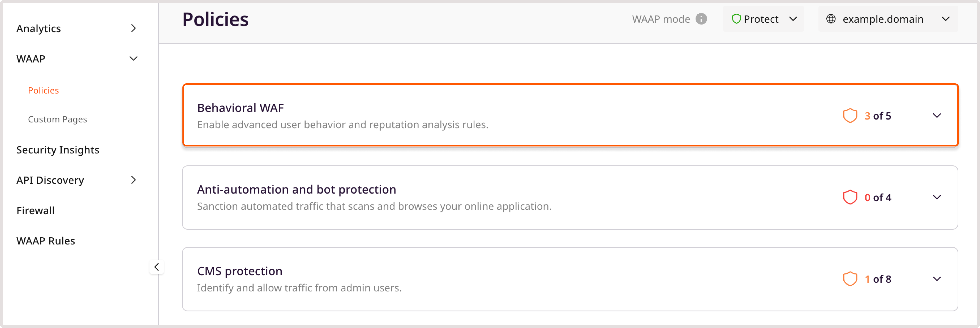Click the WAAP mode info icon
Screen dimensions: 980x328
pos(701,19)
